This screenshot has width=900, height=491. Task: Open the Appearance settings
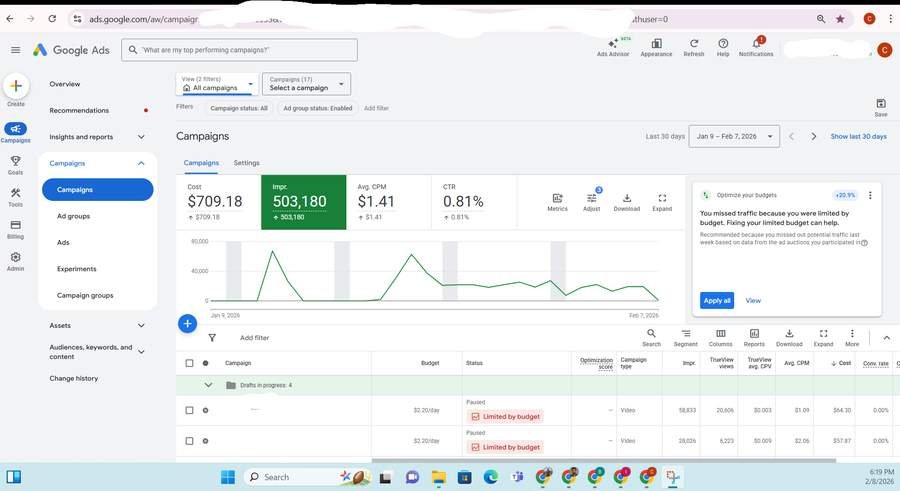click(656, 47)
